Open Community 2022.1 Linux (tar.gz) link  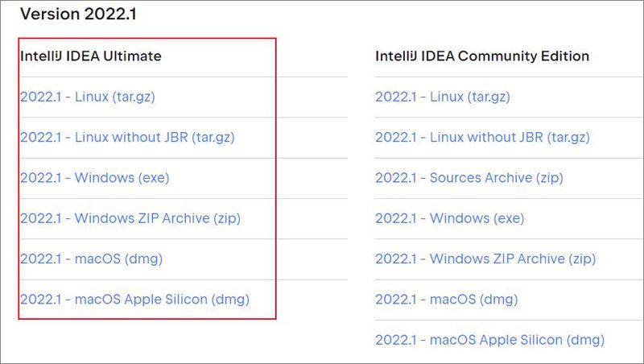point(442,97)
